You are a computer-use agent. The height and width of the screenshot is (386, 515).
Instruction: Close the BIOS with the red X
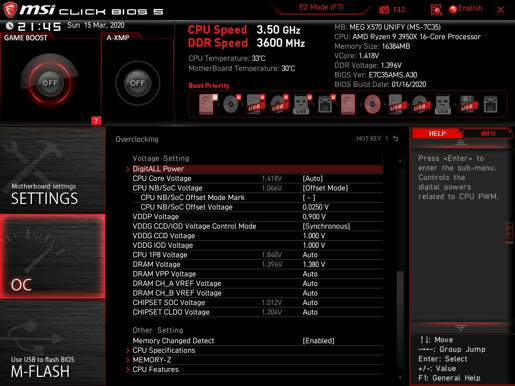coord(500,10)
